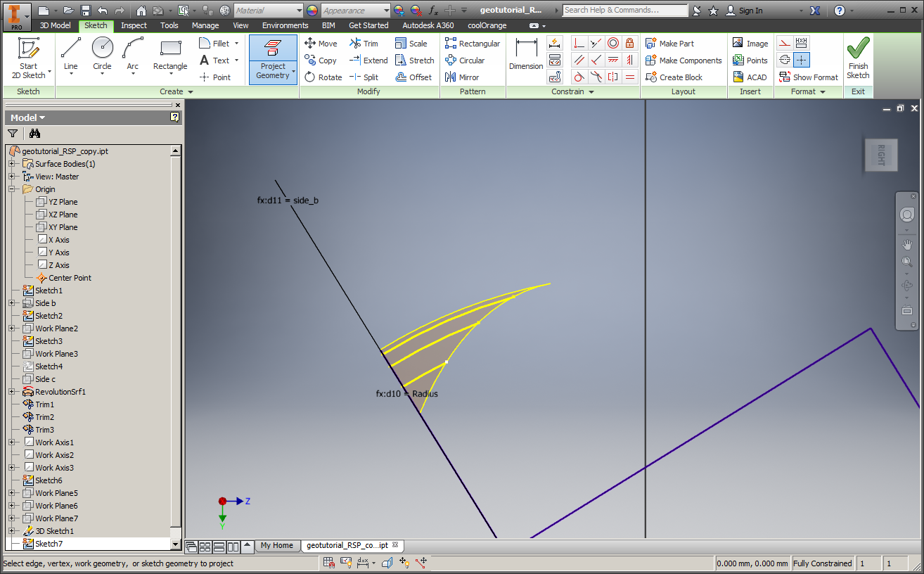Toggle Driven Dimension format
924x574 pixels.
802,43
